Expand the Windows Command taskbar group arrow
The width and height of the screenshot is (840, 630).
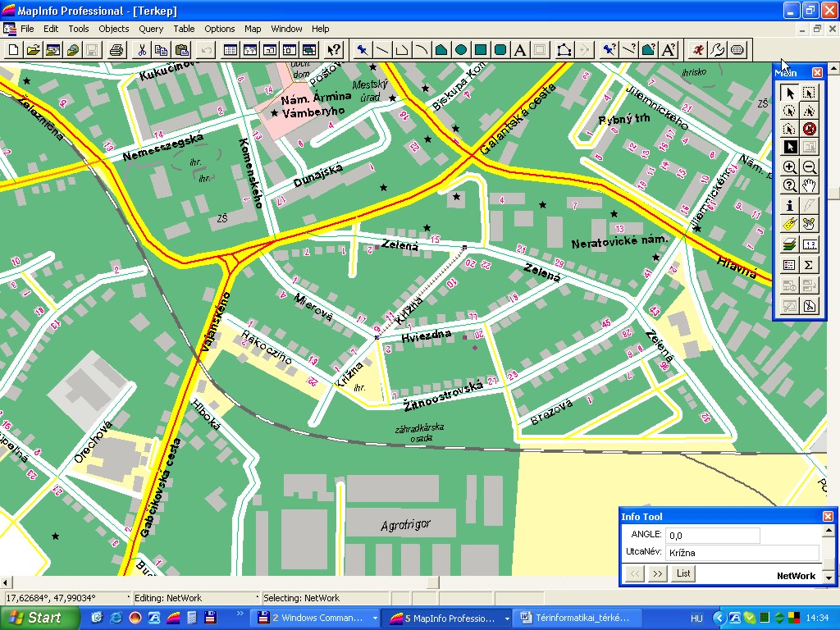[375, 618]
